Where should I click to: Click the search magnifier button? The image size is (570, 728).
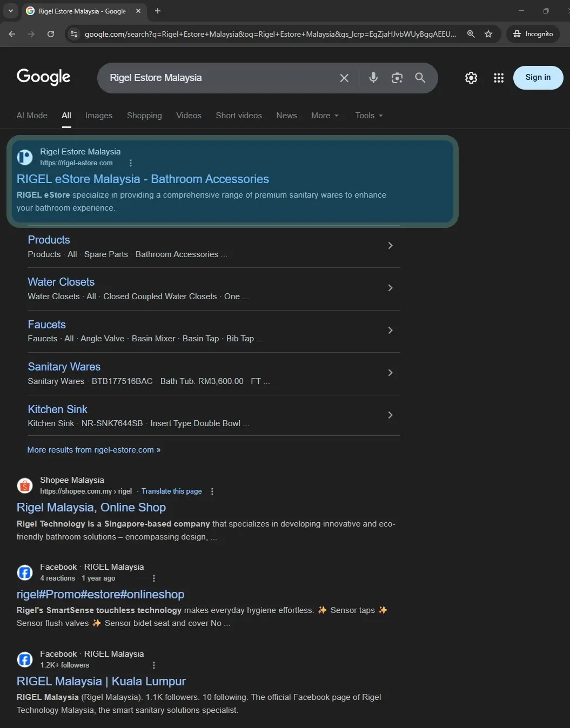(420, 78)
